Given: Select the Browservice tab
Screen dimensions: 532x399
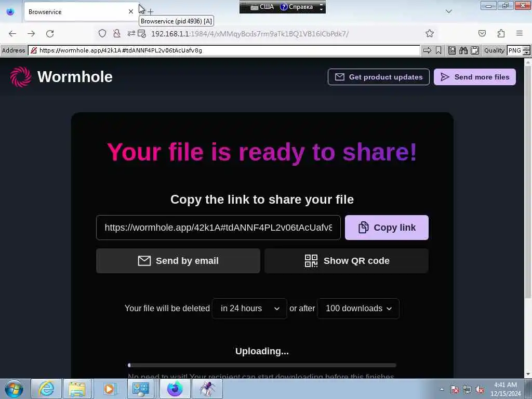Looking at the screenshot, I should [81, 11].
